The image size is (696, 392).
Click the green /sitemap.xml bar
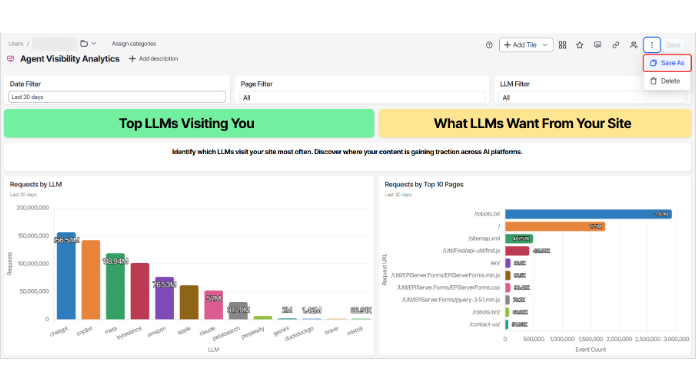tap(519, 239)
